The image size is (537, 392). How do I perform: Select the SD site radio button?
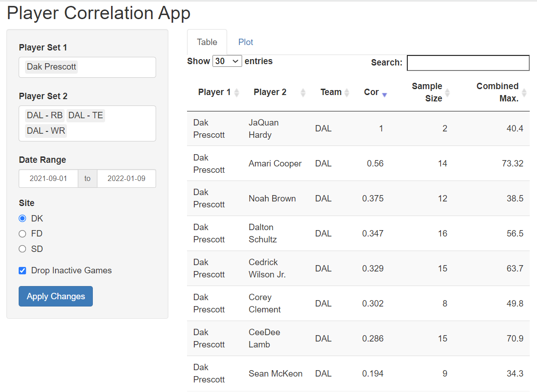23,249
